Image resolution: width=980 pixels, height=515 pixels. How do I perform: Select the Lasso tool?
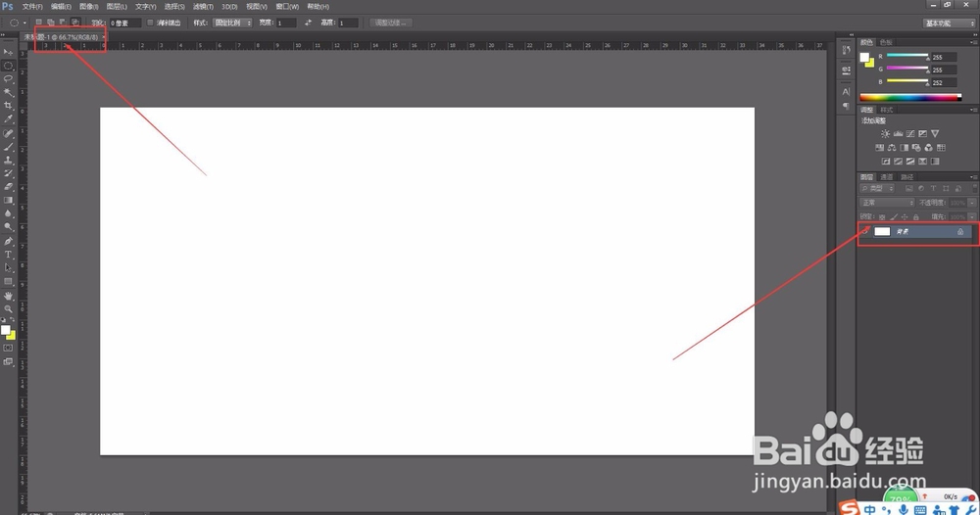[x=8, y=79]
